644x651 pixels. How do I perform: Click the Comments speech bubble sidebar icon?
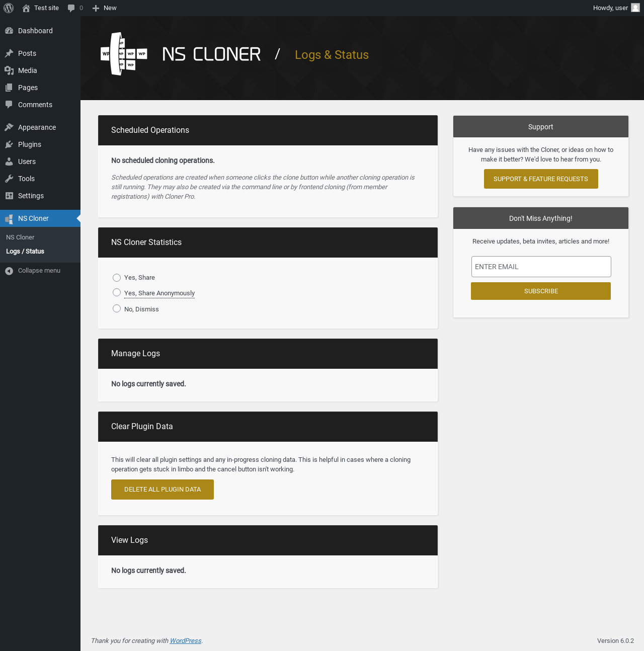tap(9, 105)
